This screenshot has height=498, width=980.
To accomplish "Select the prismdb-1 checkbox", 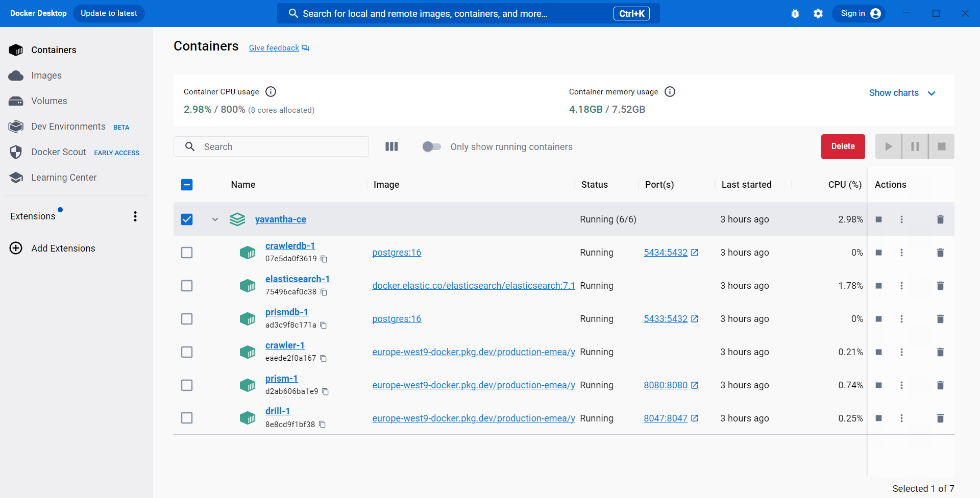I will [187, 319].
